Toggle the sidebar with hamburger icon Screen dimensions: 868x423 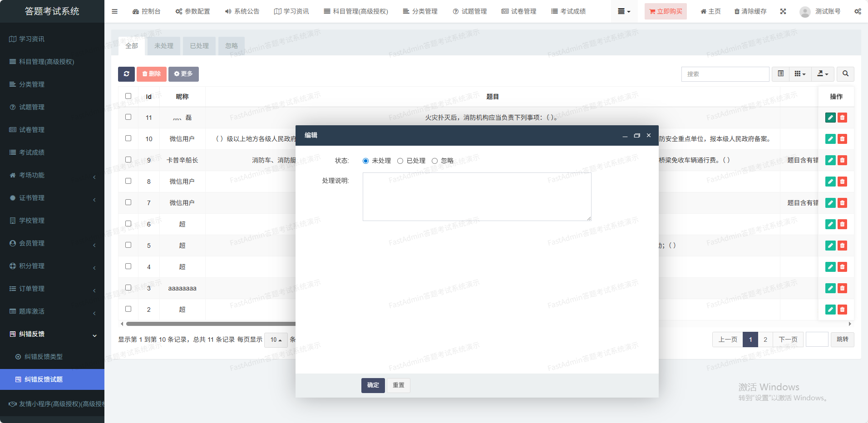(x=114, y=11)
